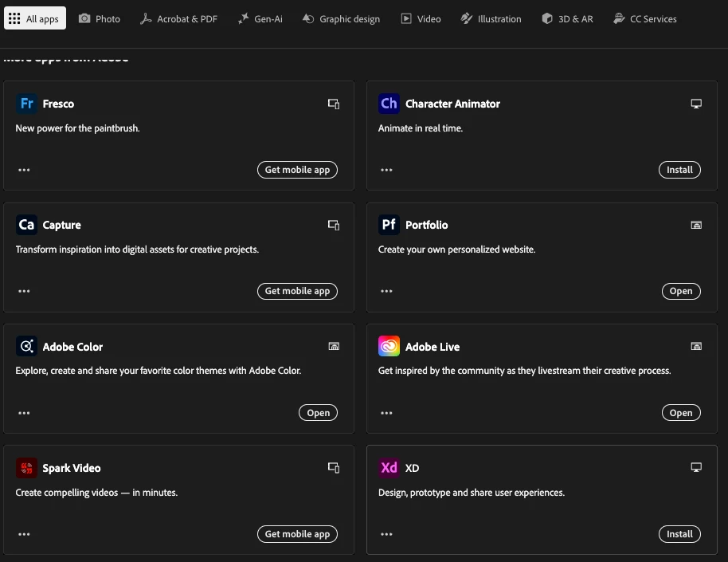Click the Fresco app title
Screen dimensions: 728x562
tap(58, 104)
